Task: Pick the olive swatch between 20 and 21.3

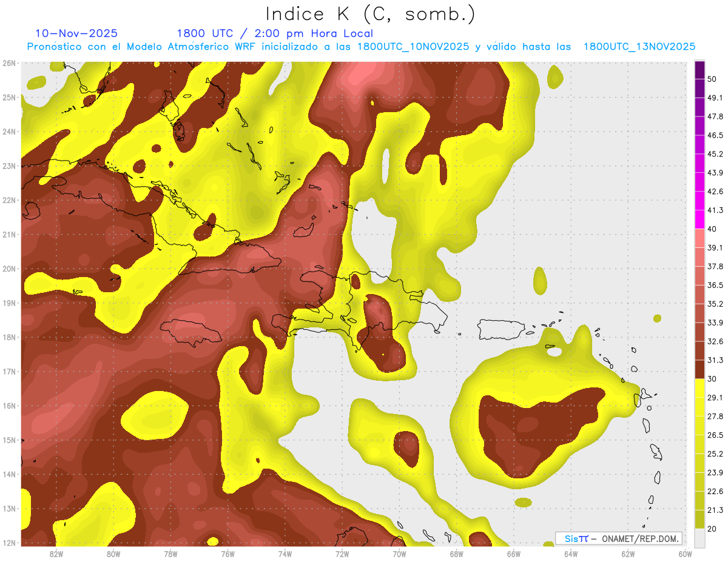Action: (699, 519)
